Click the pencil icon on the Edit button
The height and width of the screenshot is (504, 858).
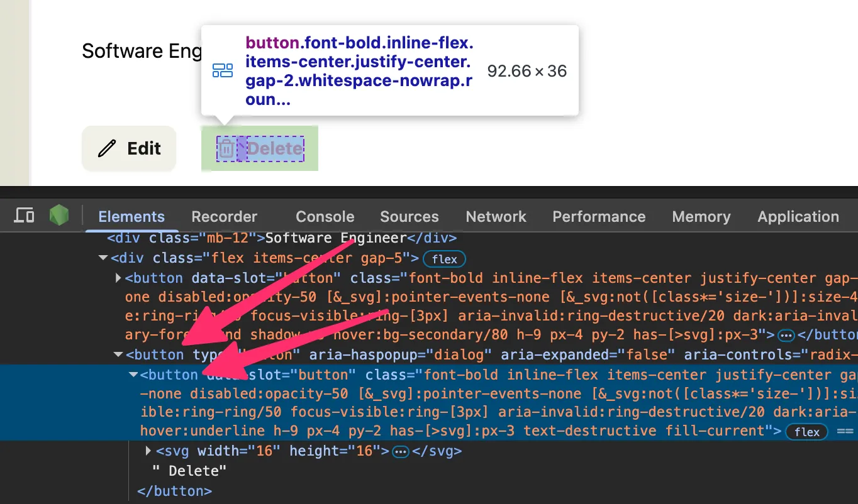[108, 148]
